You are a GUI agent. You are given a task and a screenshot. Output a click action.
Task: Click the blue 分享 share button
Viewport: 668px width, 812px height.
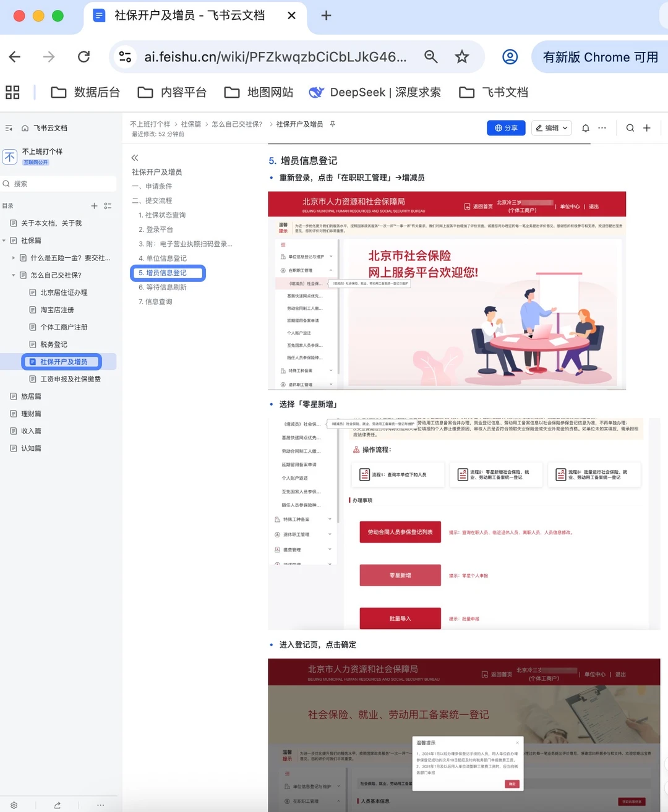(x=506, y=128)
